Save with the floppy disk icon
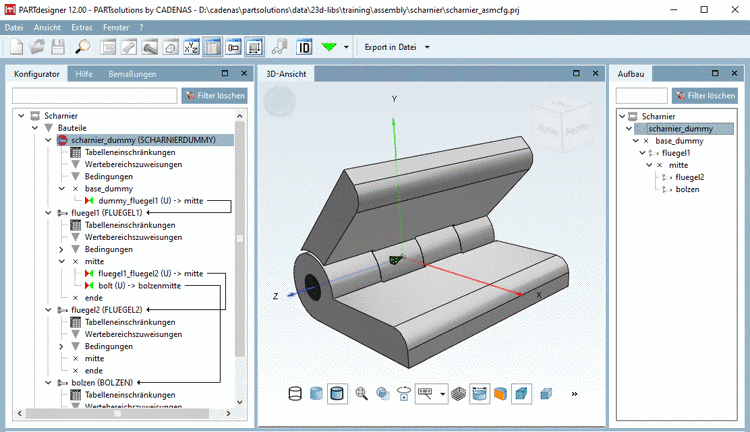The height and width of the screenshot is (432, 750). coord(58,47)
